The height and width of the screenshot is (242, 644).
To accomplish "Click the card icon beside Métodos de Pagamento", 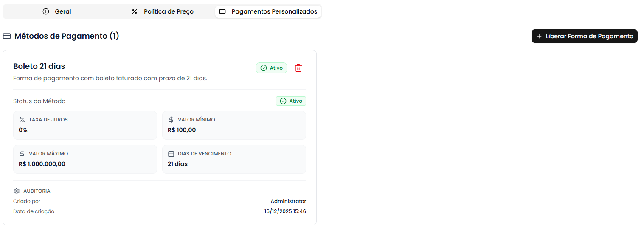I will [7, 36].
